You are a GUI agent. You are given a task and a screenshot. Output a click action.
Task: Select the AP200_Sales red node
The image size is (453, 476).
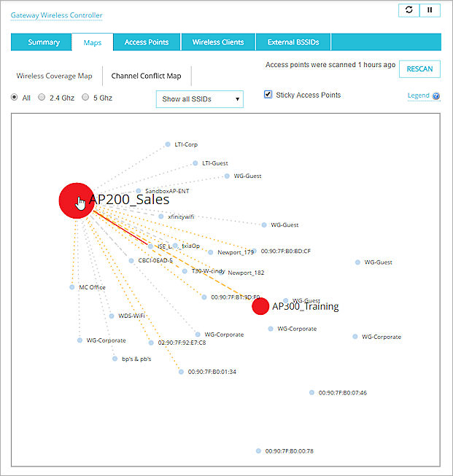pos(76,200)
